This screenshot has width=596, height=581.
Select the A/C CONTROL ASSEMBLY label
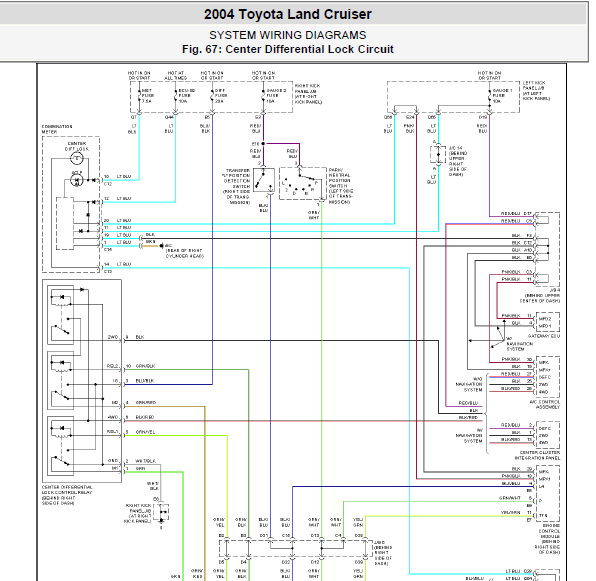pyautogui.click(x=545, y=404)
